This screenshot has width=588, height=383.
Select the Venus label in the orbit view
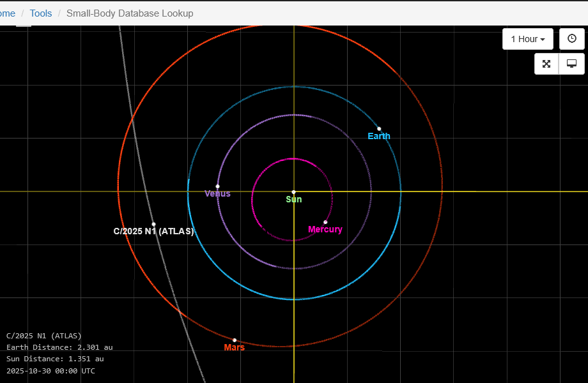pos(217,193)
